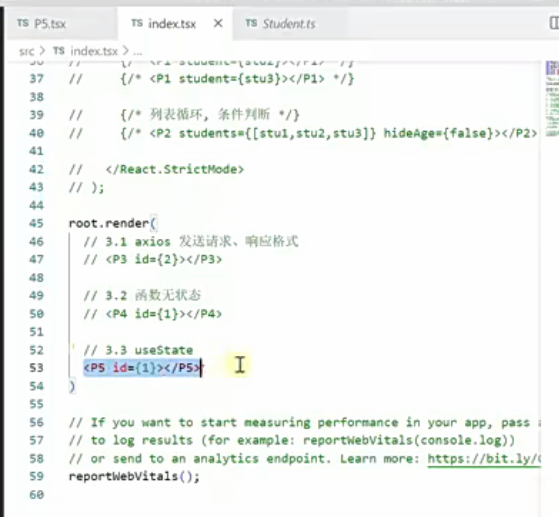
Task: Click line number 45 in the gutter
Action: coord(36,224)
